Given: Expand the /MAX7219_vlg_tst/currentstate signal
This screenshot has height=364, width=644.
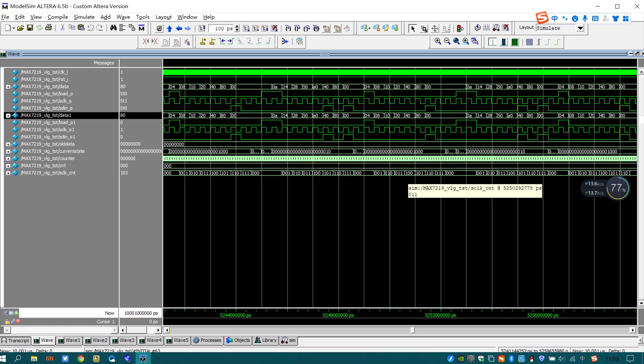Looking at the screenshot, I should coord(8,152).
